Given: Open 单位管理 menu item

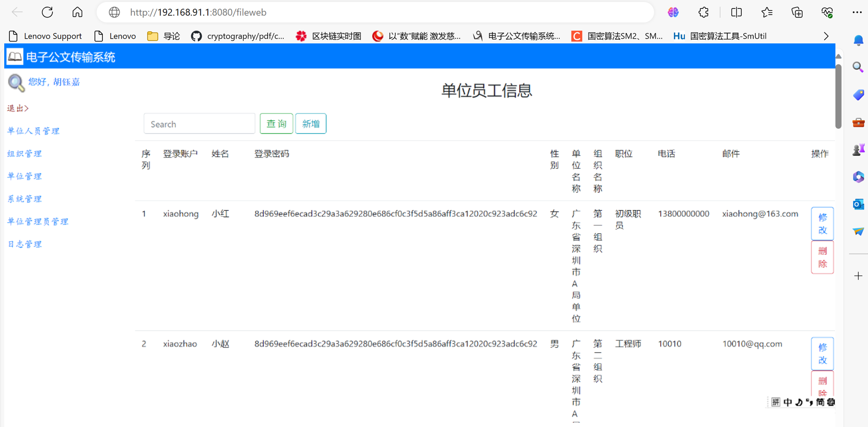Looking at the screenshot, I should 25,176.
